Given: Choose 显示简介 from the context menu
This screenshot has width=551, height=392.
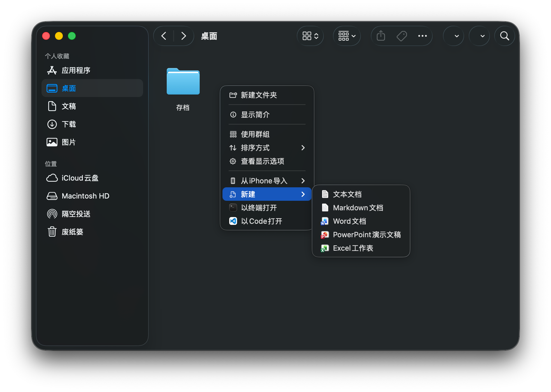Looking at the screenshot, I should (267, 115).
